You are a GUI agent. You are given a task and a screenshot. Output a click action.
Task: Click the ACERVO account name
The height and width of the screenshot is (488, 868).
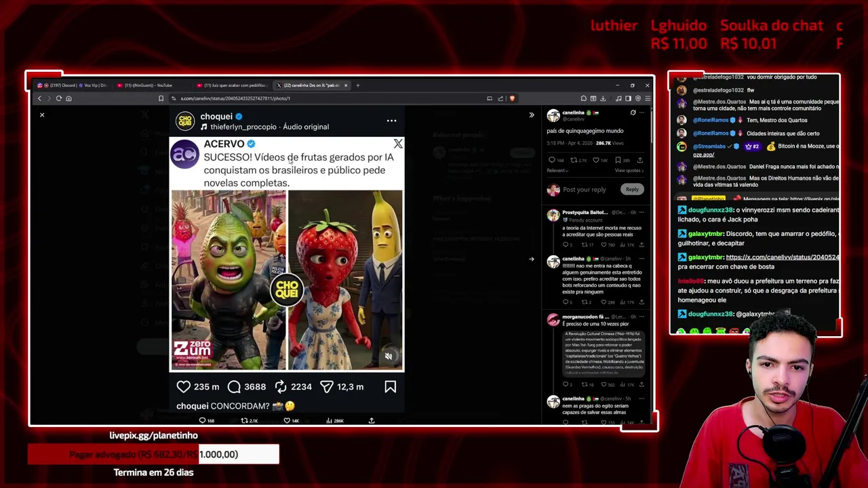coord(224,144)
